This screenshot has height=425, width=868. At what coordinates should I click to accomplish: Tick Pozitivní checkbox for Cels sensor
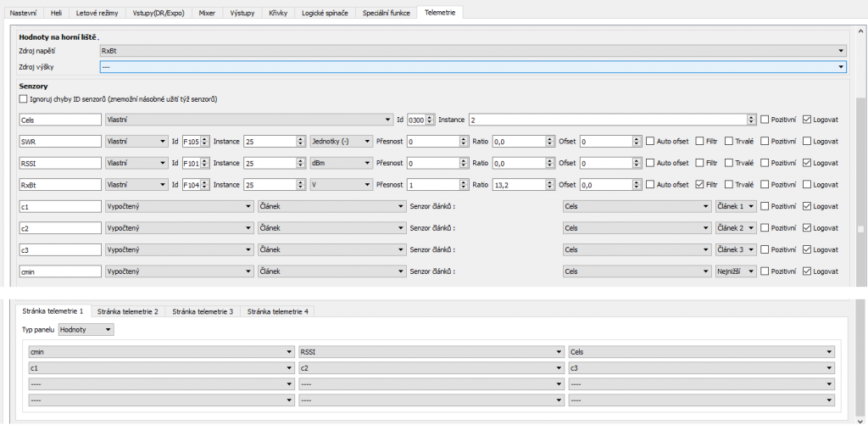(x=765, y=120)
